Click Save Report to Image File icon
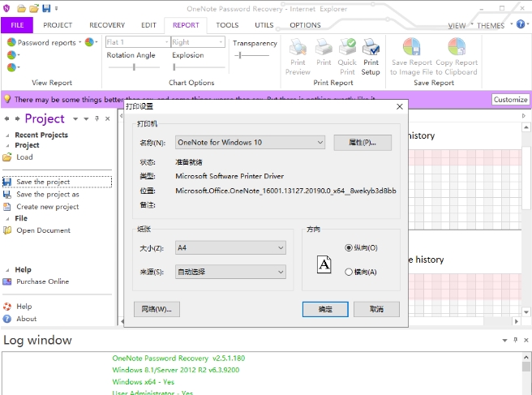Viewport: 532px width, 395px height. [411, 47]
